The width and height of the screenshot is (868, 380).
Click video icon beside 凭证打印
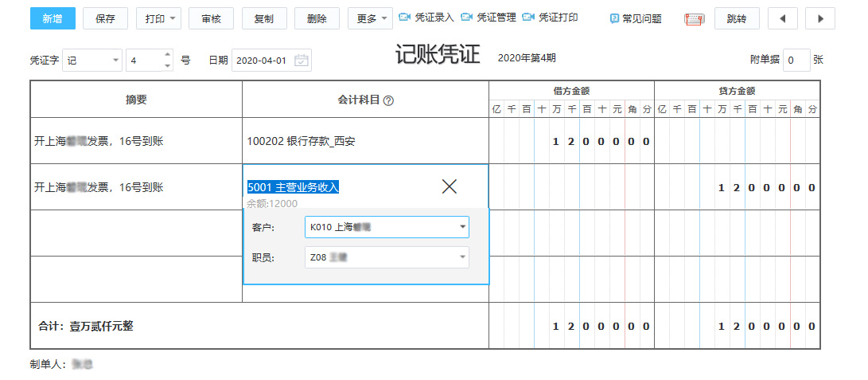point(529,18)
